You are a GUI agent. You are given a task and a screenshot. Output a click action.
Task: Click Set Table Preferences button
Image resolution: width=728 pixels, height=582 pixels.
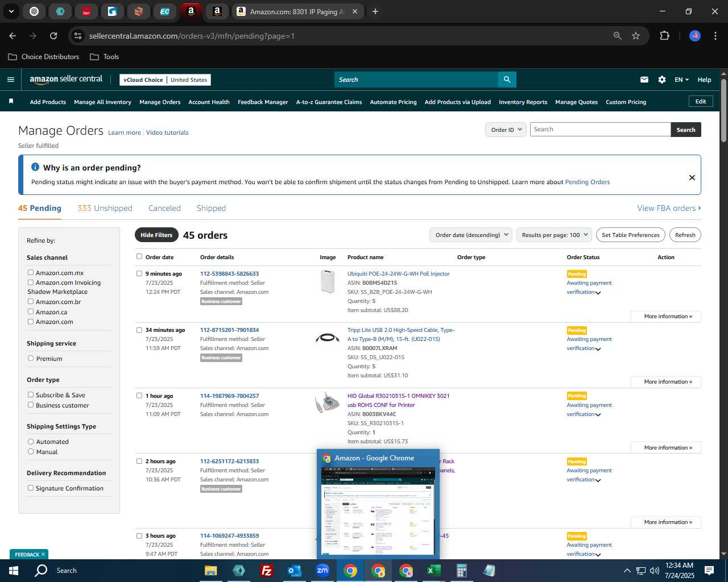click(631, 235)
